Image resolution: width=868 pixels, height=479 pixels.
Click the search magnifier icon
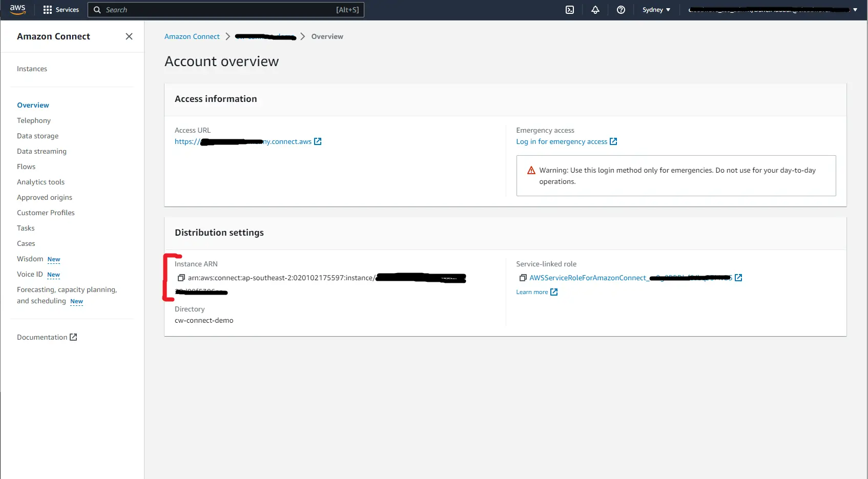[97, 10]
